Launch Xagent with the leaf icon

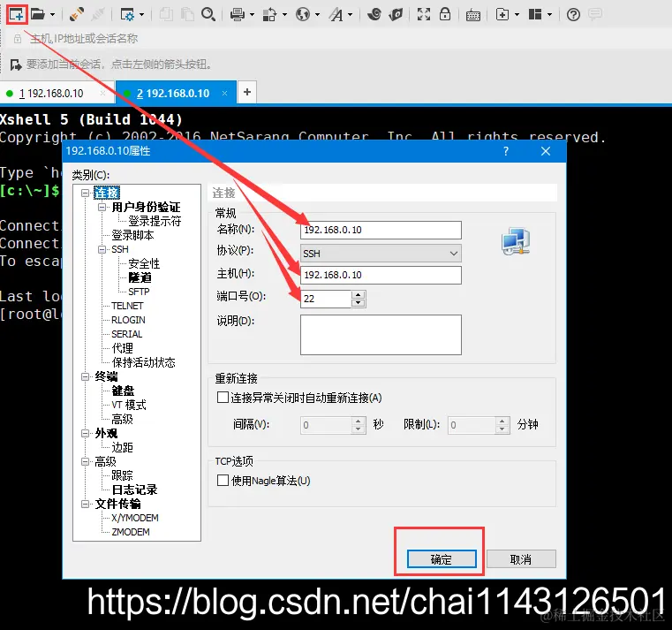click(396, 15)
